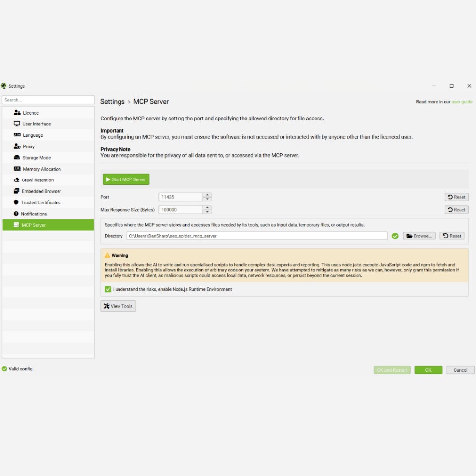Reset the Max Response Size value
Viewport: 476px width, 476px height.
(x=457, y=209)
